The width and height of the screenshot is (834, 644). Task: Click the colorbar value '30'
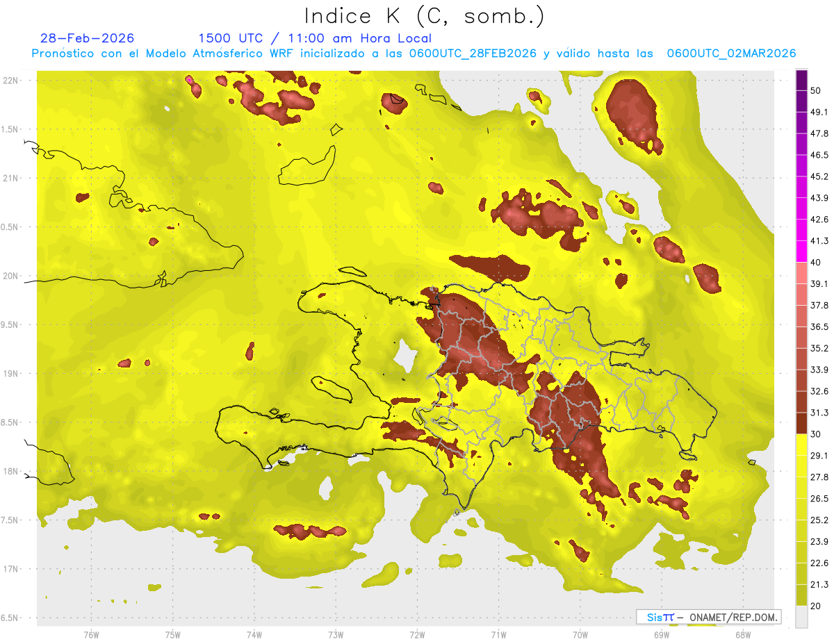click(x=816, y=434)
